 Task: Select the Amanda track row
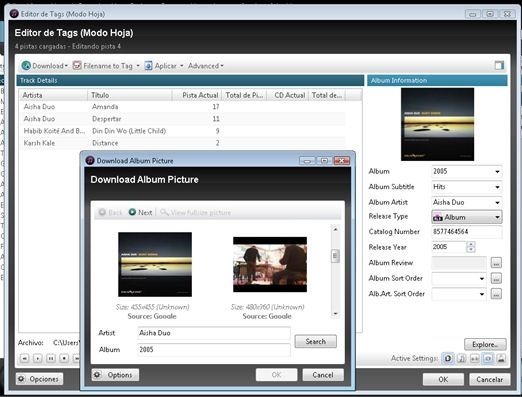pos(183,107)
